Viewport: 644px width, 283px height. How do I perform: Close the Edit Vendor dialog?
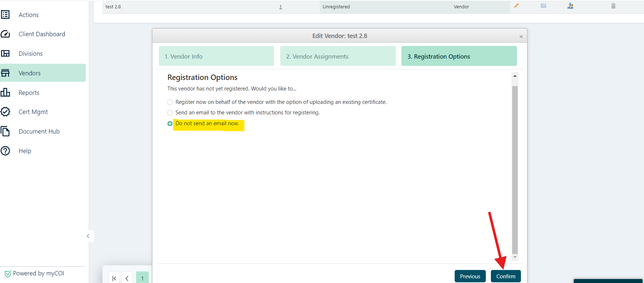521,37
